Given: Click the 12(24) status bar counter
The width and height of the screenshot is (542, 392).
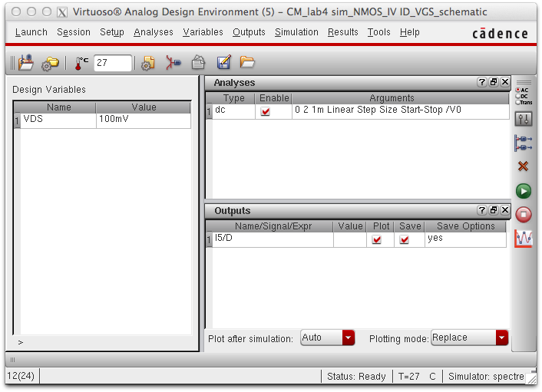Looking at the screenshot, I should coord(21,375).
